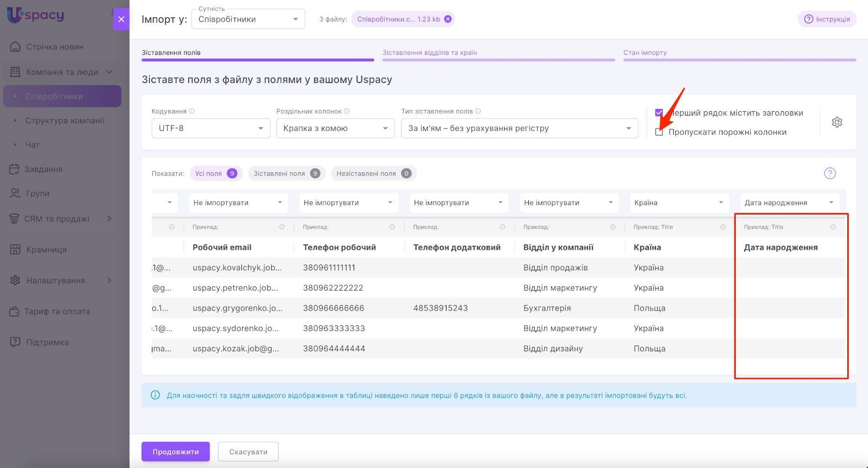Click info icon next to Кодування
The height and width of the screenshot is (468, 868).
tap(192, 111)
